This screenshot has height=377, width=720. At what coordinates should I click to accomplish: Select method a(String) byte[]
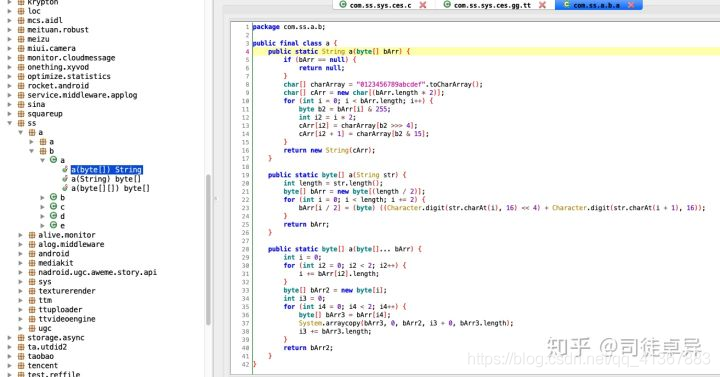tap(106, 179)
